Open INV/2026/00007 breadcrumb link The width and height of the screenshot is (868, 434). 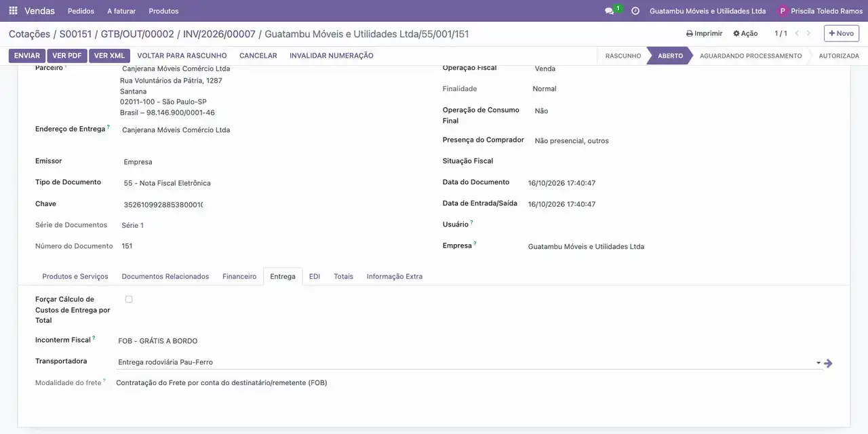click(x=219, y=34)
